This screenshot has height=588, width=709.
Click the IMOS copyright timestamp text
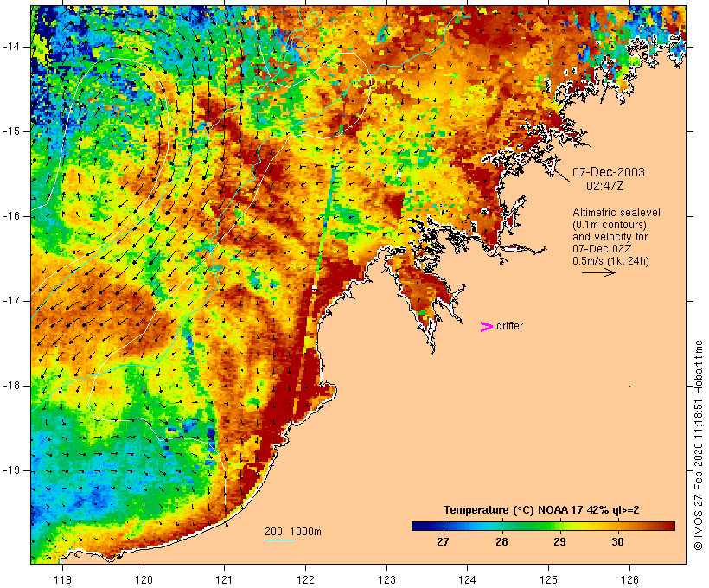[699, 445]
